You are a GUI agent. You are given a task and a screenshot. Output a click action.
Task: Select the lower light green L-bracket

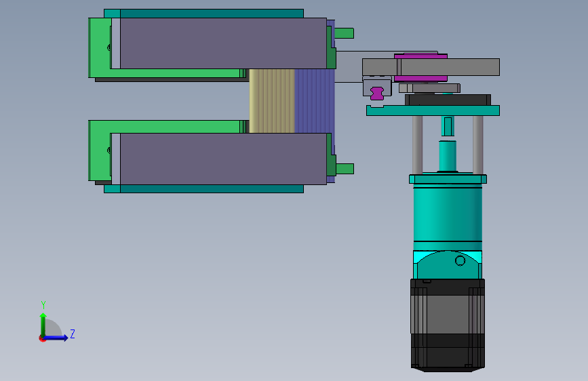(x=100, y=150)
